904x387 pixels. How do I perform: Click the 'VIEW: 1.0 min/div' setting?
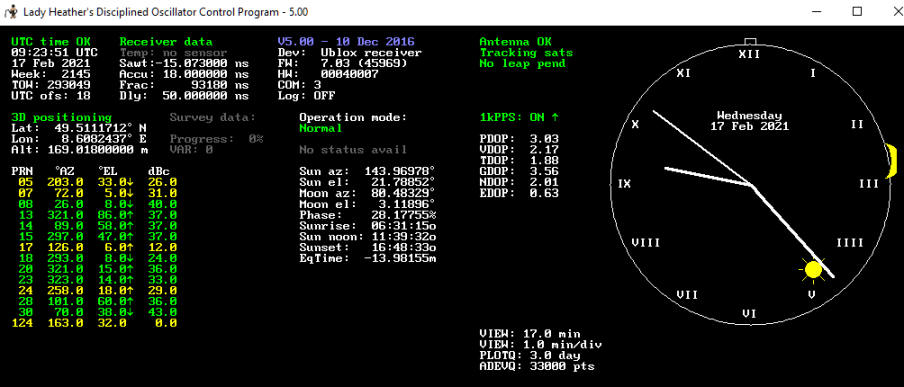pyautogui.click(x=541, y=345)
